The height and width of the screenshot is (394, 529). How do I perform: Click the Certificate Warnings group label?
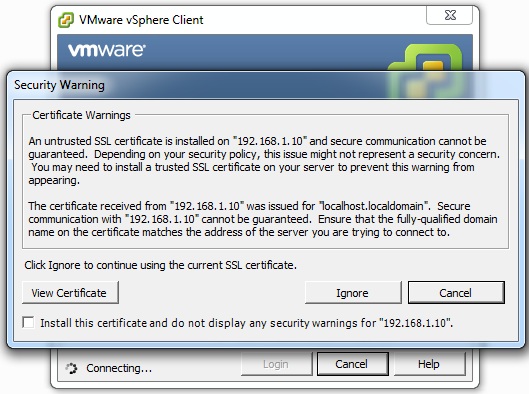(81, 115)
